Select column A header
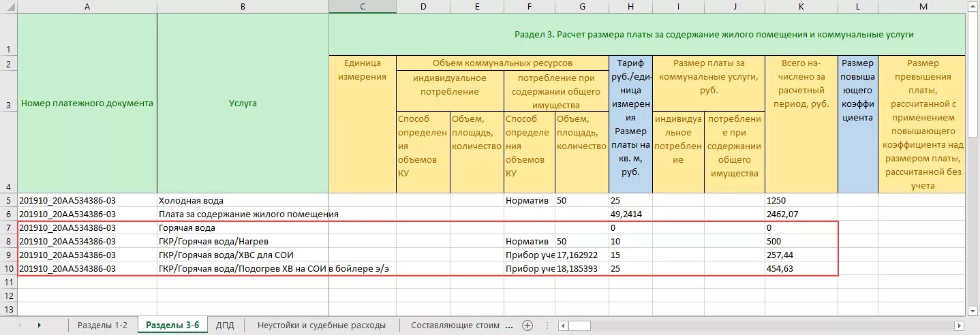 (x=87, y=6)
